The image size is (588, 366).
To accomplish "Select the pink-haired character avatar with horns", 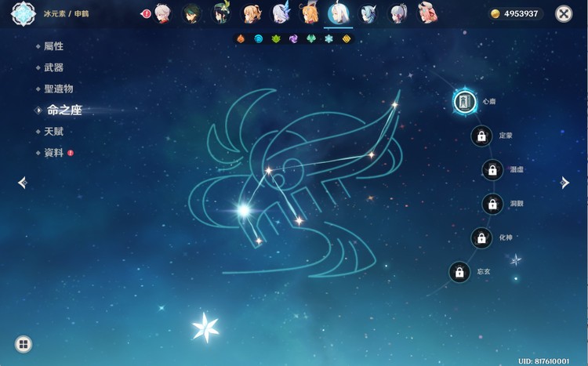I will point(427,13).
